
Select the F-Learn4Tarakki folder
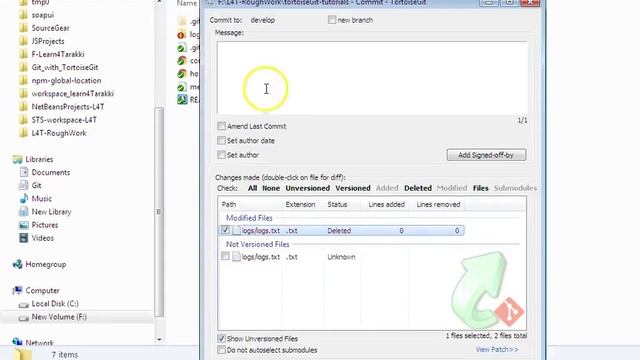pos(58,54)
